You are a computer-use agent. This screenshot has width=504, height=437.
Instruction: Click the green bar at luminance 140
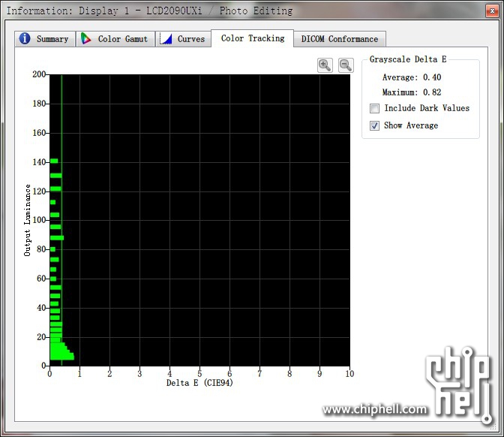click(54, 161)
